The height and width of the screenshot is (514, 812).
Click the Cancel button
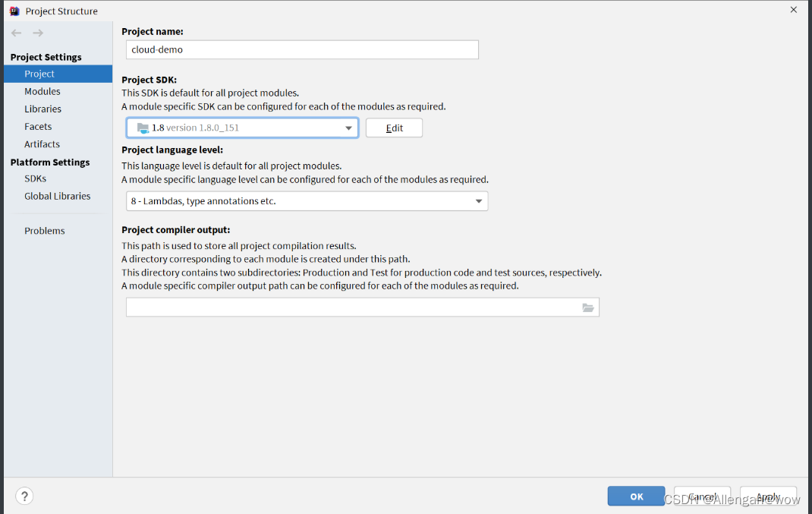(702, 497)
